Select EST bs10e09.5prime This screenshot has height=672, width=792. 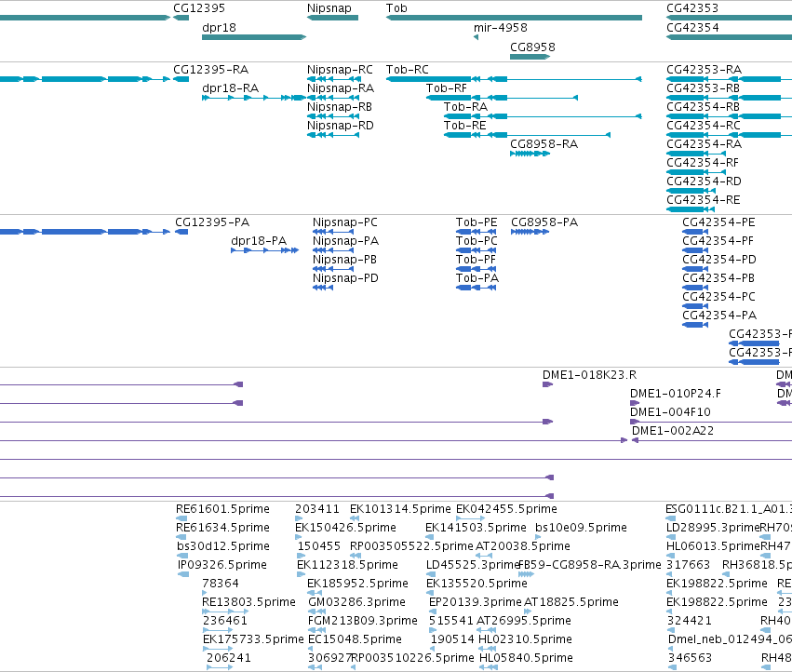pos(539,537)
